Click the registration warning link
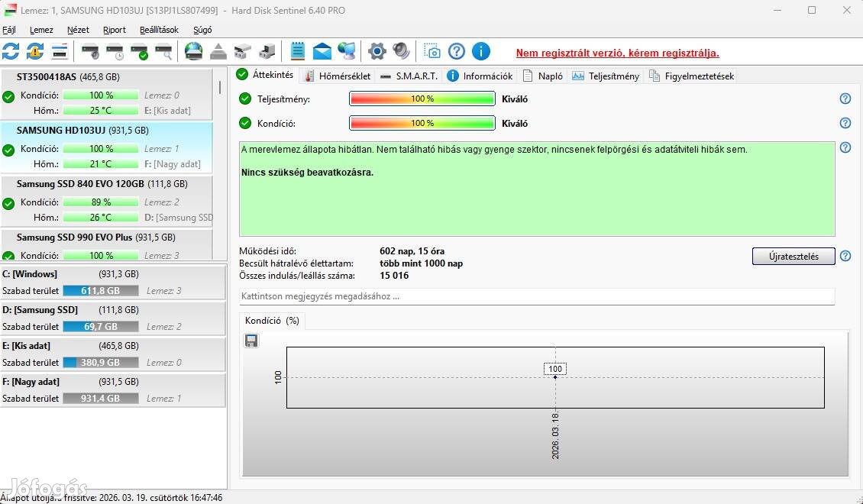 [x=616, y=53]
